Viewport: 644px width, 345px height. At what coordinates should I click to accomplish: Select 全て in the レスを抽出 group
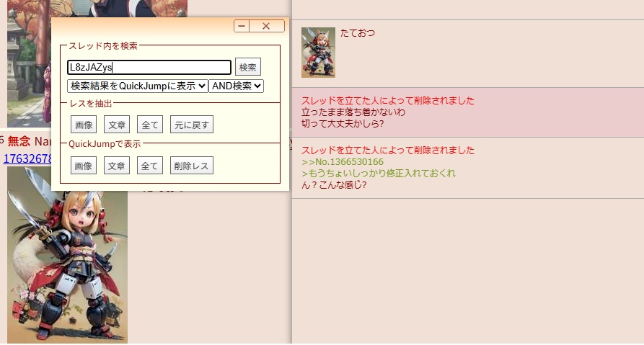click(150, 125)
